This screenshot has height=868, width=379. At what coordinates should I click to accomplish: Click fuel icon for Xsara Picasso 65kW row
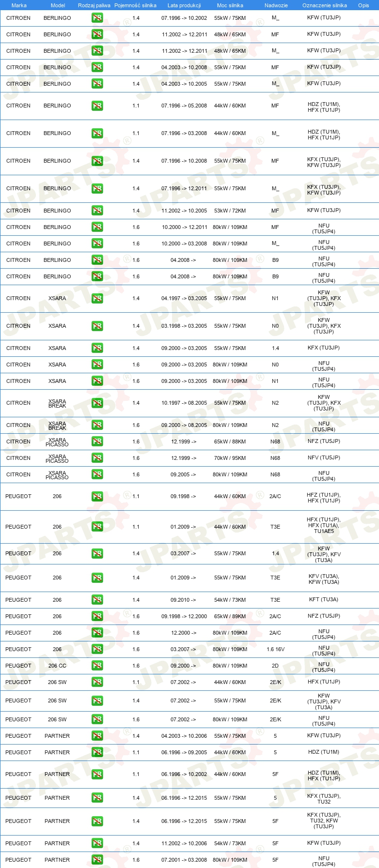click(97, 442)
